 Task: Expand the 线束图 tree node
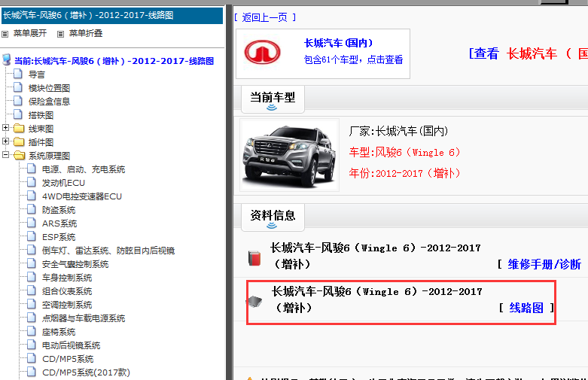click(5, 128)
